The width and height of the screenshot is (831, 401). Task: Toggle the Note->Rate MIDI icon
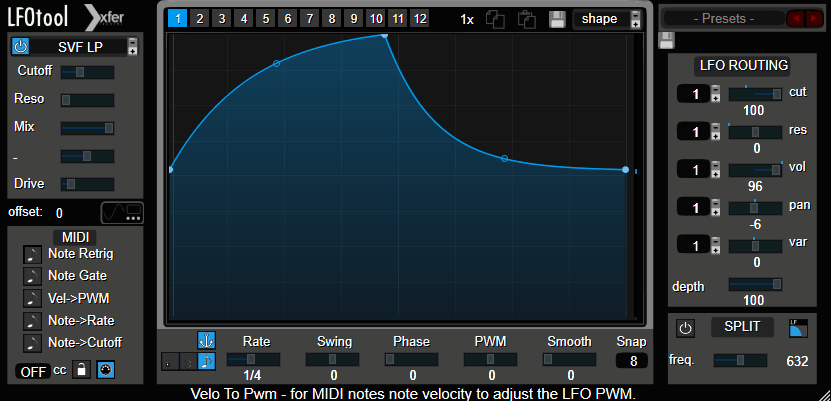[x=32, y=321]
